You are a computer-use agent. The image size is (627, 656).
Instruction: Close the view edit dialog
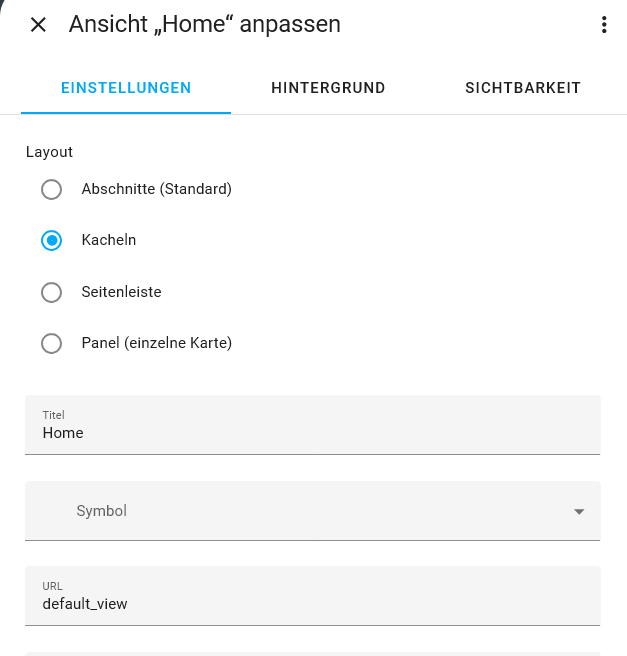[38, 25]
